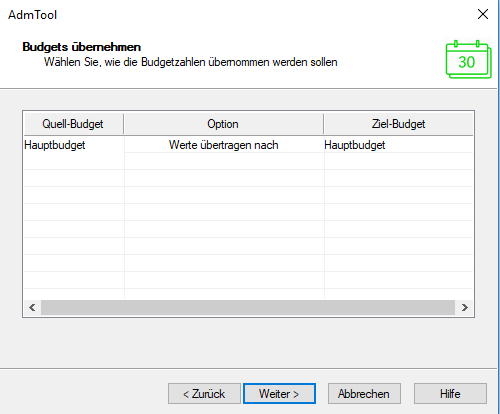The image size is (500, 414).
Task: Select the Quell-Budget column header
Action: [73, 124]
